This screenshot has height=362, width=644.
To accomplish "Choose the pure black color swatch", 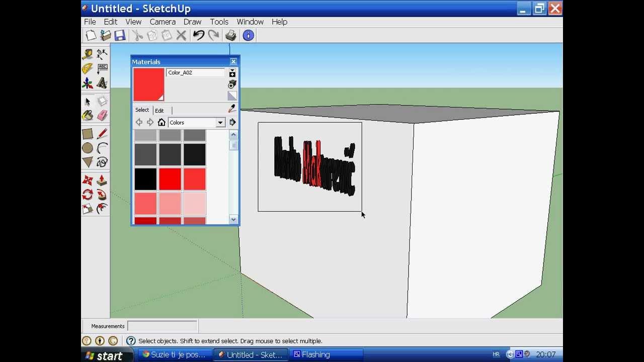I will click(145, 179).
